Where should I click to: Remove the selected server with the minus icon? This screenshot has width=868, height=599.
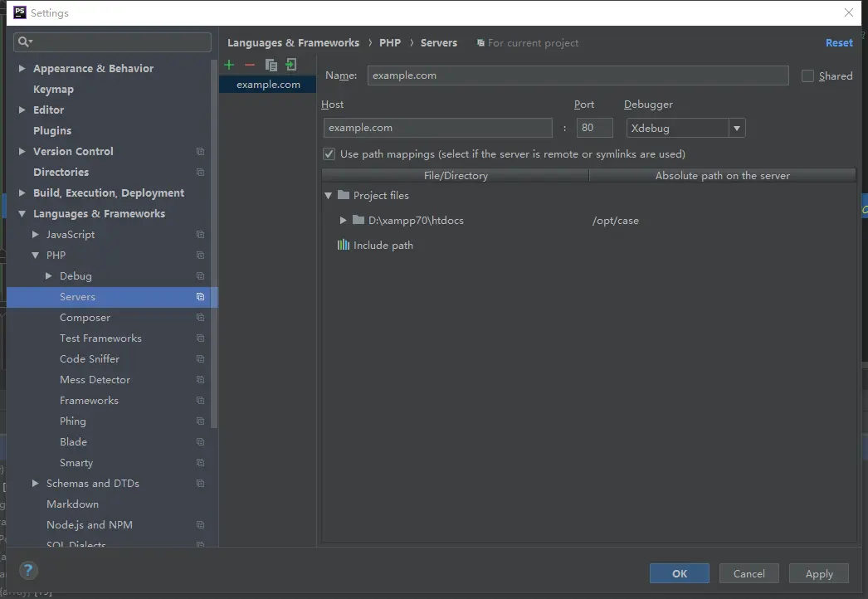tap(250, 65)
